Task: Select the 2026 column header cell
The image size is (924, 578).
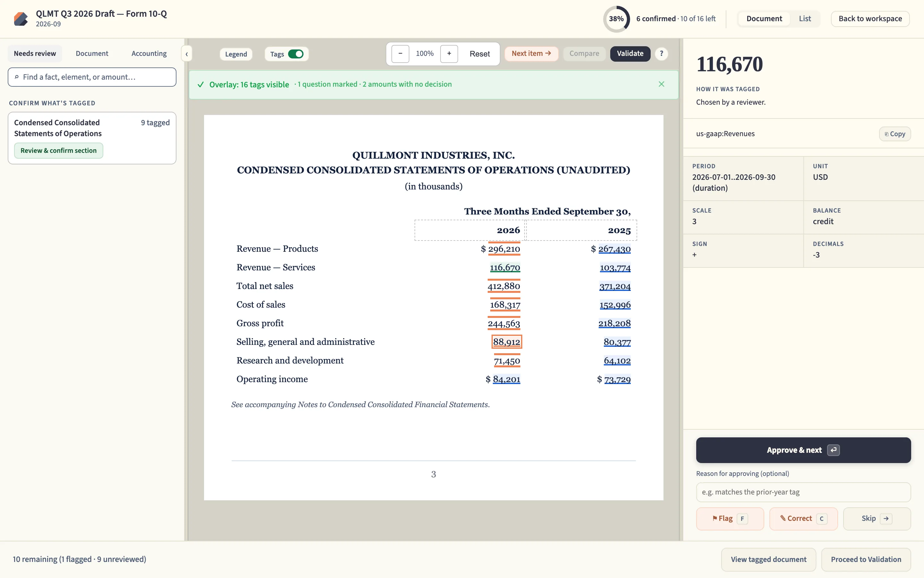Action: click(x=470, y=230)
